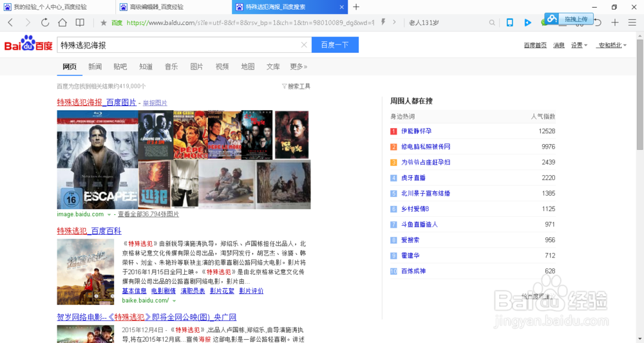
Task: Select the 音乐 search category
Action: click(x=171, y=66)
